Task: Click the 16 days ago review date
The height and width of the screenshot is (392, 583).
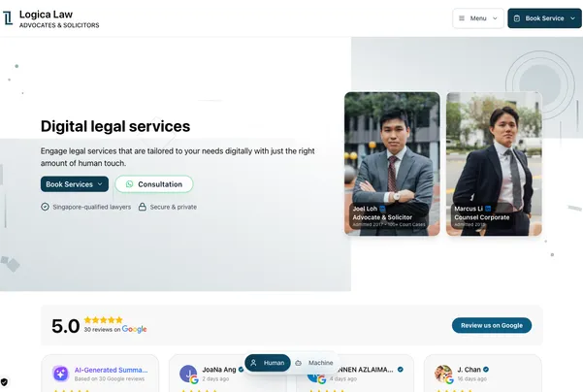Action: pyautogui.click(x=471, y=379)
